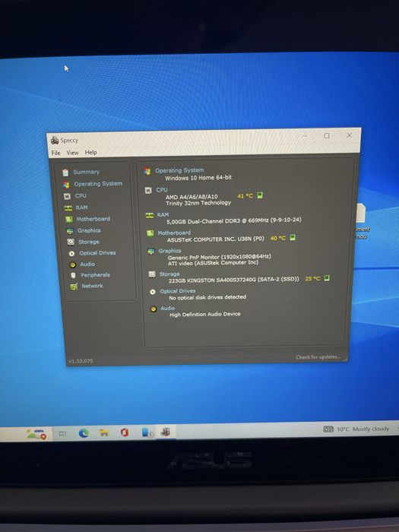This screenshot has width=399, height=532.
Task: Open the RAM heading in summary panel
Action: pyautogui.click(x=163, y=214)
